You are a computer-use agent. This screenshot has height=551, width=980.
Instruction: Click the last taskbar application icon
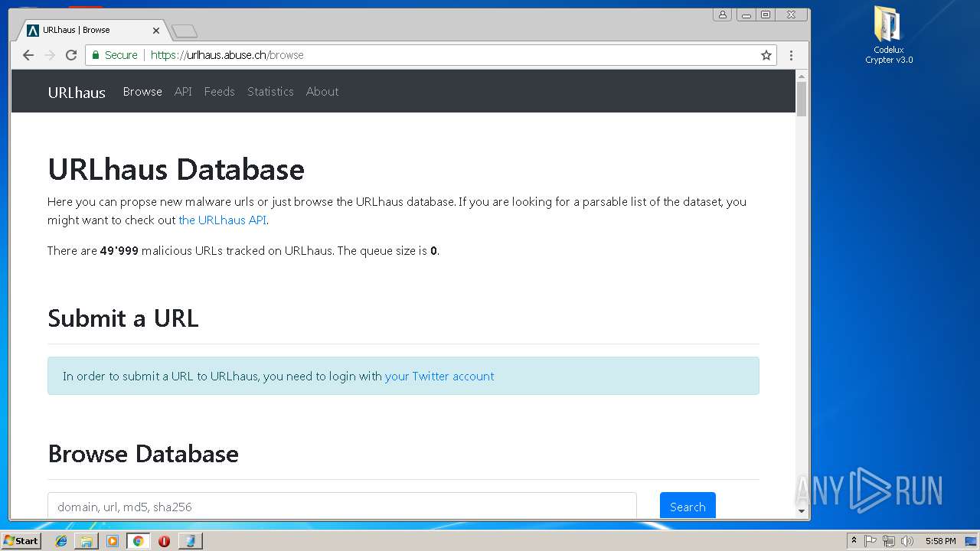click(190, 541)
